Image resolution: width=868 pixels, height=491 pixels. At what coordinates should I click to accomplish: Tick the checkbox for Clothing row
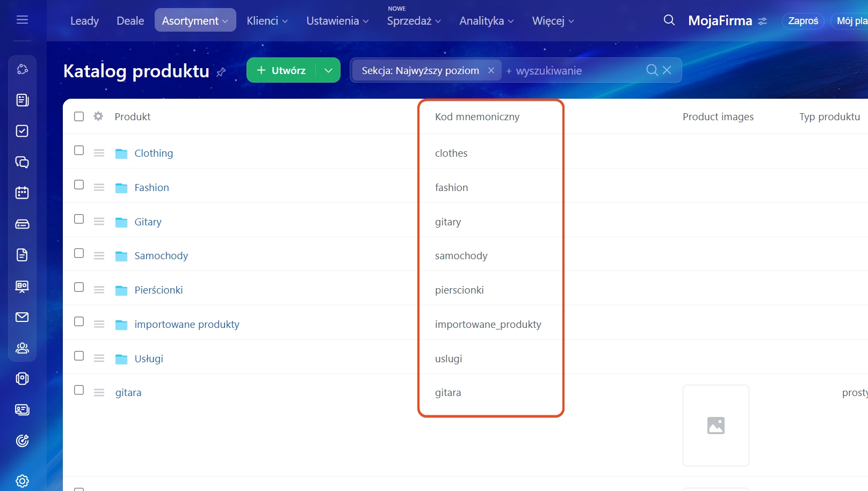(79, 150)
